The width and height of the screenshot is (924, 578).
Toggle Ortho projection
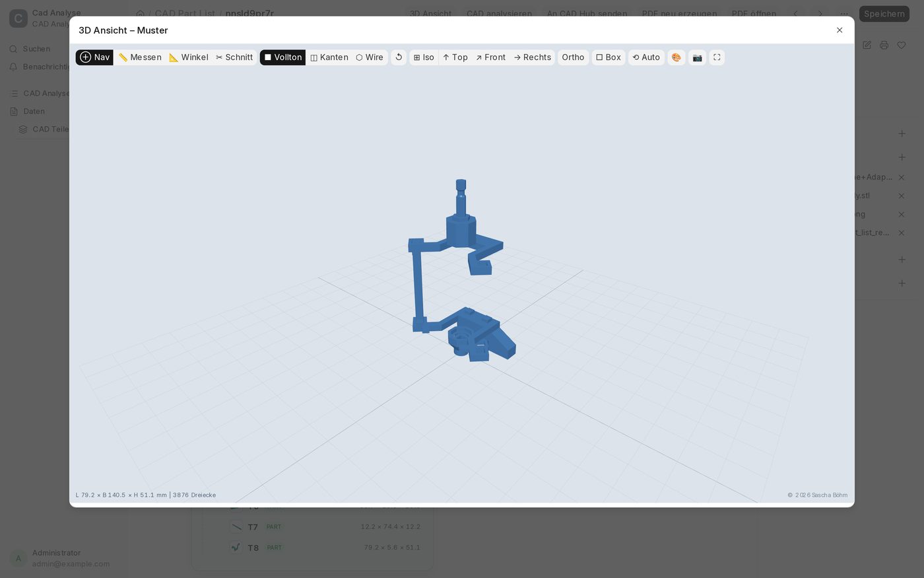[573, 57]
